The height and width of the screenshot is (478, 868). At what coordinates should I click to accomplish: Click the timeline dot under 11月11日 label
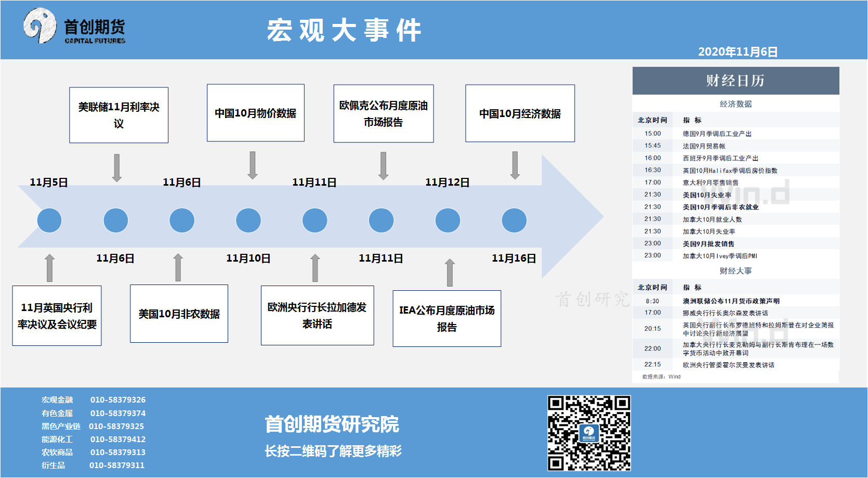point(315,221)
